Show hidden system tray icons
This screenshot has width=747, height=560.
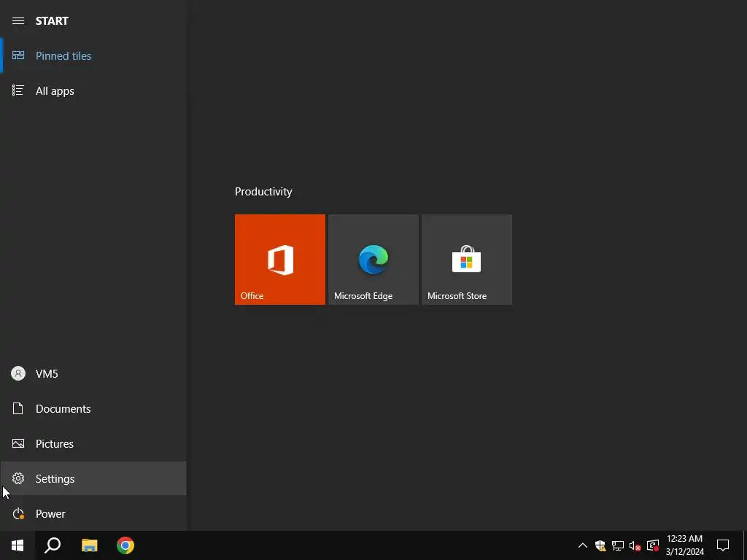pos(583,545)
